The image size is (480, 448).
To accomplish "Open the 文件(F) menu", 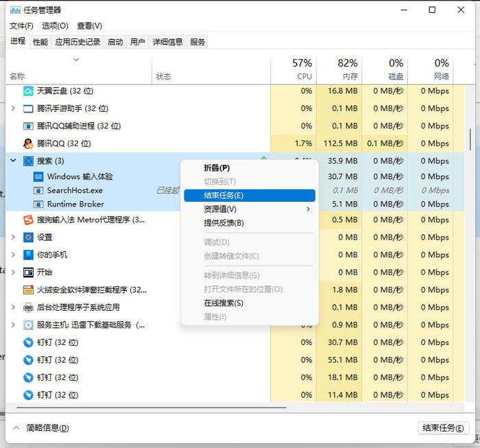I will coord(21,25).
